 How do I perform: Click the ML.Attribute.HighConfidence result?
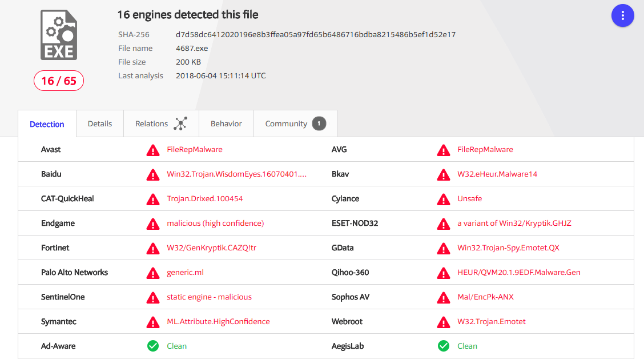point(219,322)
